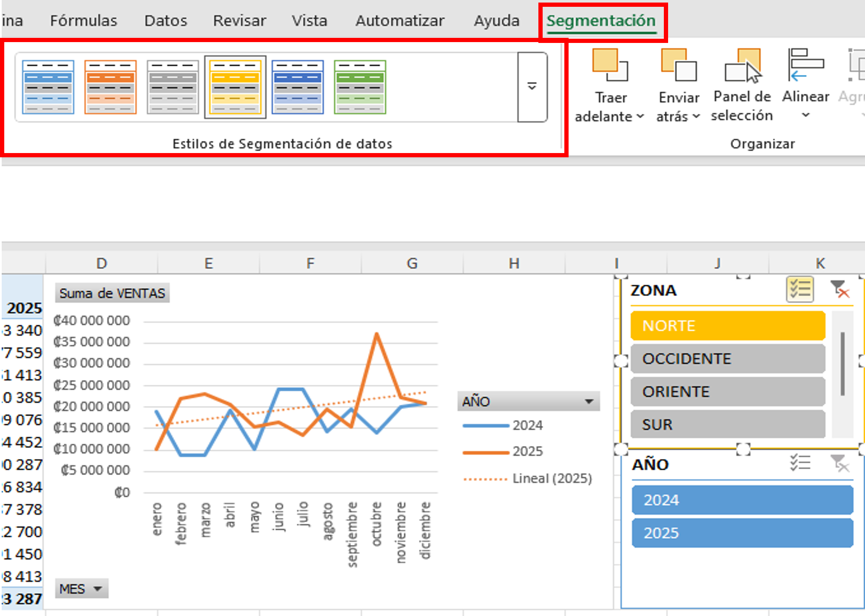Toggle multi-select in the ZONA slicer
Image resolution: width=865 pixels, height=616 pixels.
click(800, 290)
